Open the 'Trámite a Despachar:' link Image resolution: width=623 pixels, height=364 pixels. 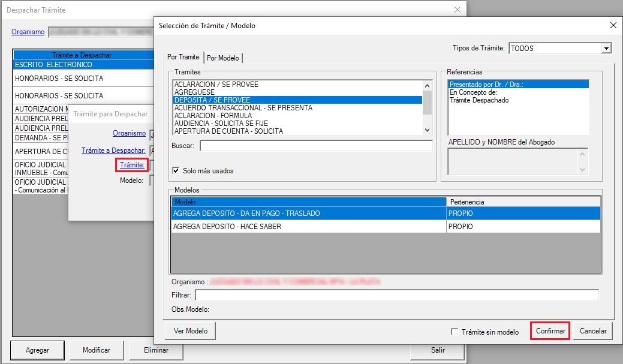click(x=113, y=151)
